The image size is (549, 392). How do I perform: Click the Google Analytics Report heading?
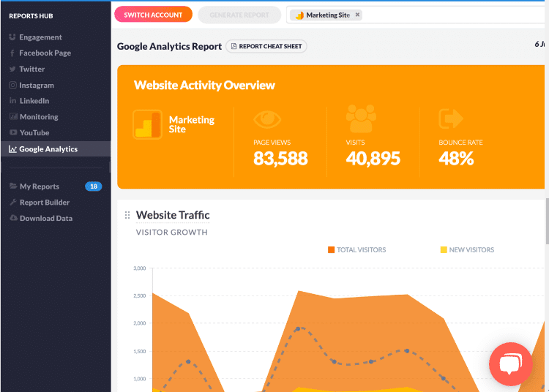169,46
